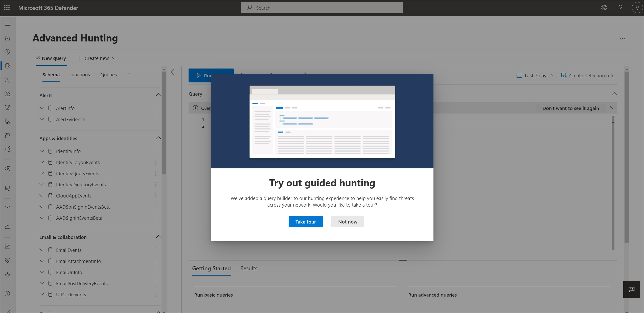Switch to the Results tab

pos(248,268)
